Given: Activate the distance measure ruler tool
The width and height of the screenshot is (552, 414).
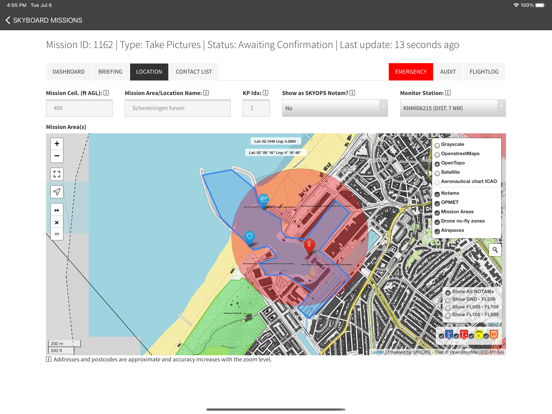Looking at the screenshot, I should tap(57, 210).
